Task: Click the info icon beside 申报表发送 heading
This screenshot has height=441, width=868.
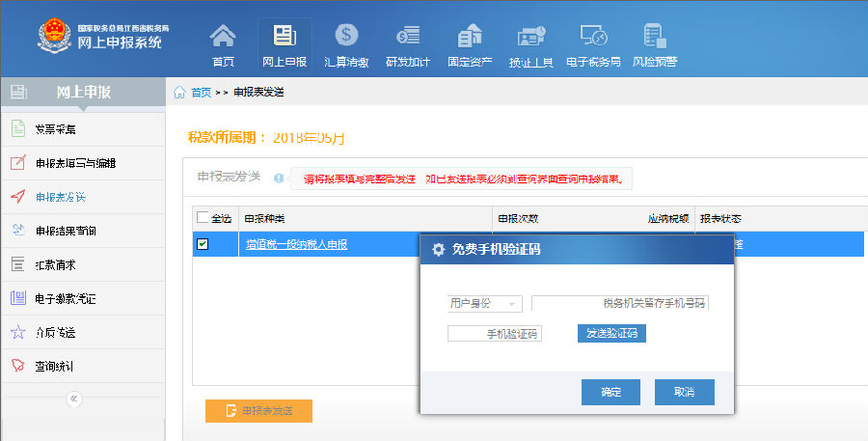Action: (279, 178)
